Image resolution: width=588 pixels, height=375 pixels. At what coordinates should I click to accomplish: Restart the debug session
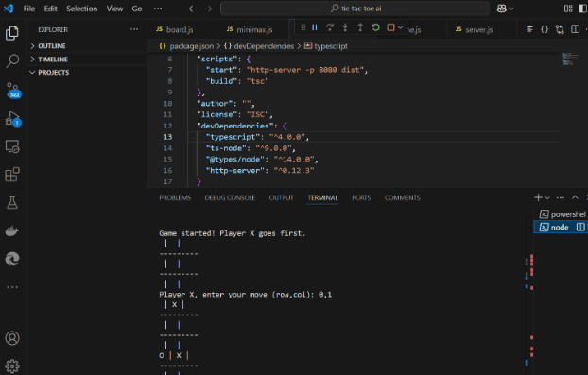point(375,27)
